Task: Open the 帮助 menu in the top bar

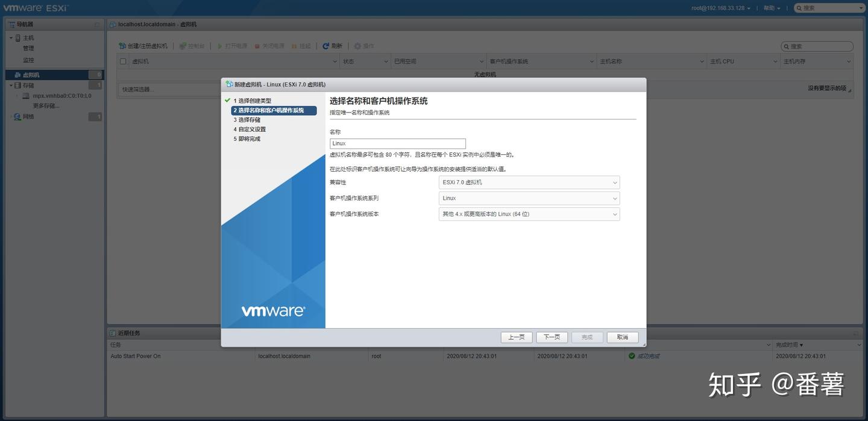Action: (x=770, y=8)
